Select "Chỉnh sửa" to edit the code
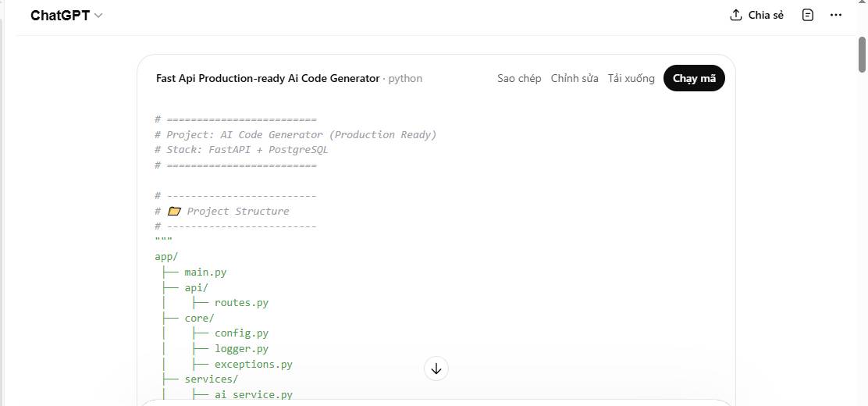This screenshot has height=406, width=868. pyautogui.click(x=575, y=78)
